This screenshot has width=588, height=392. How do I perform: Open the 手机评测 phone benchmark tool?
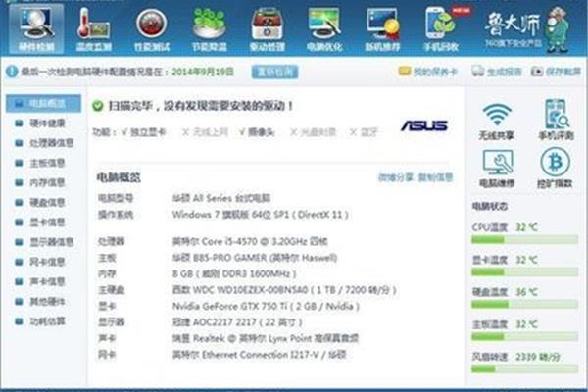point(556,120)
